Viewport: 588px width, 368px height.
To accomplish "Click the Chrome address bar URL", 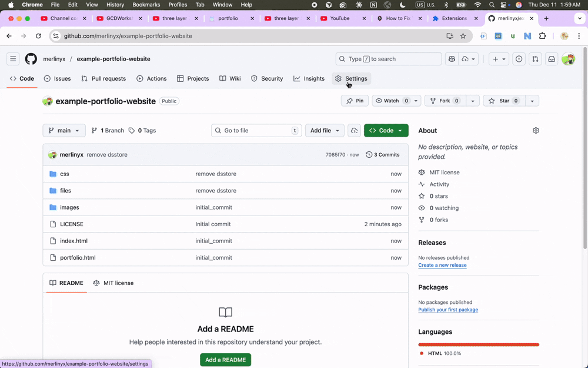I will pyautogui.click(x=128, y=36).
